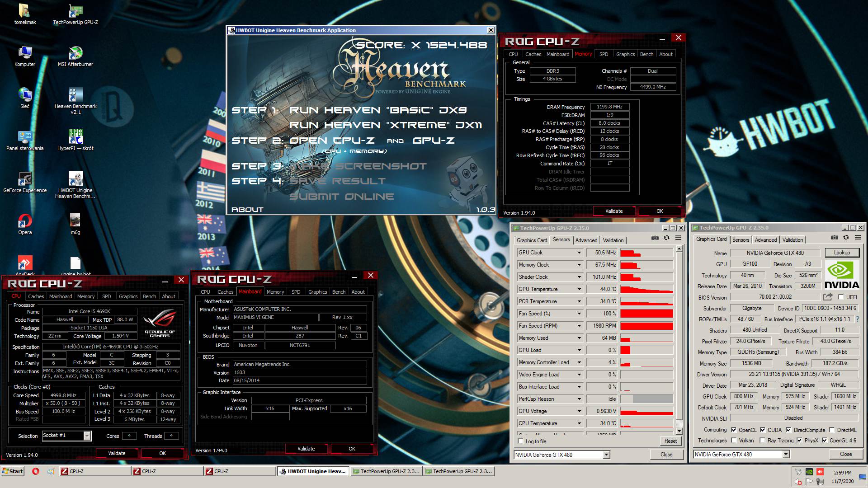Open the tomekmak folder icon on desktop
868x488 pixels.
coord(25,11)
